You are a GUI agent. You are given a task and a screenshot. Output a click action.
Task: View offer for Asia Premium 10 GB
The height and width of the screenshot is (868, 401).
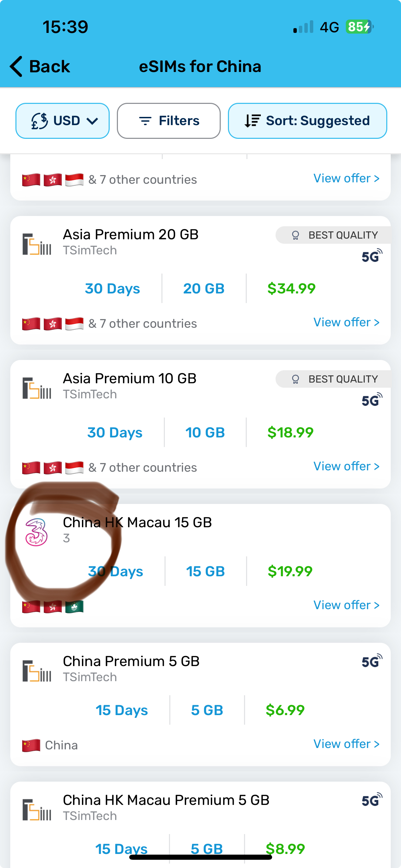coord(346,467)
